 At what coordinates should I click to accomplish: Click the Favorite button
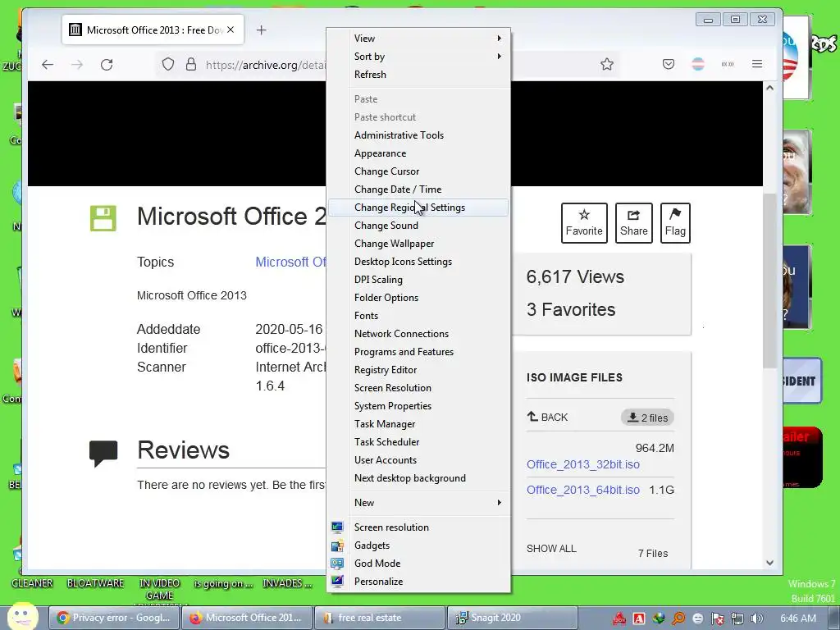click(584, 223)
